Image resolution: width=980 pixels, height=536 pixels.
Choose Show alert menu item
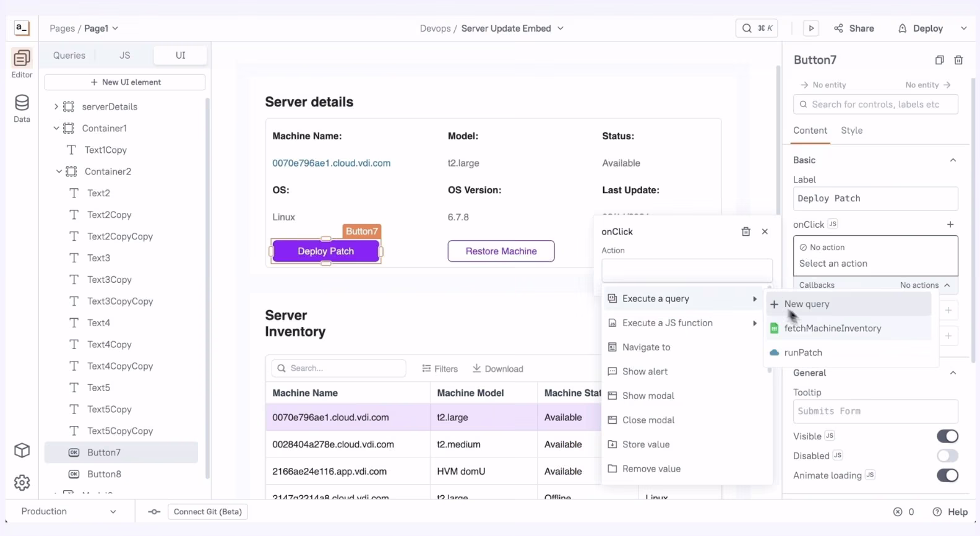point(682,371)
